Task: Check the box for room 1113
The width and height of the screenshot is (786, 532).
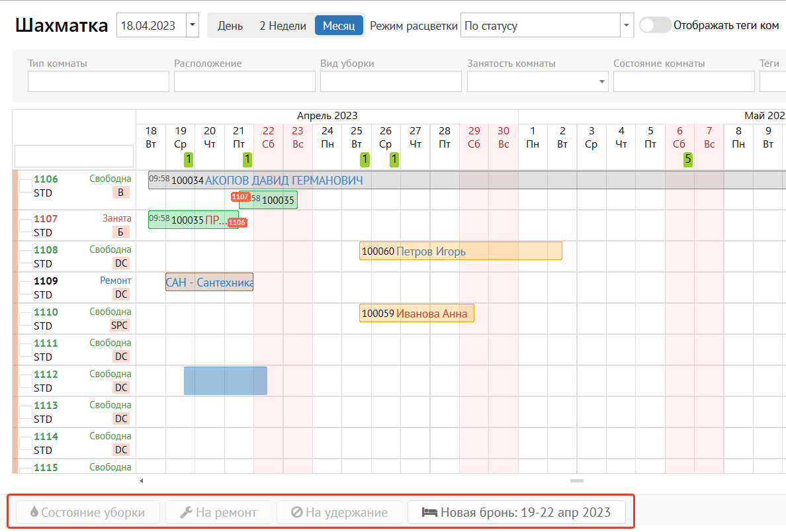Action: pos(26,412)
